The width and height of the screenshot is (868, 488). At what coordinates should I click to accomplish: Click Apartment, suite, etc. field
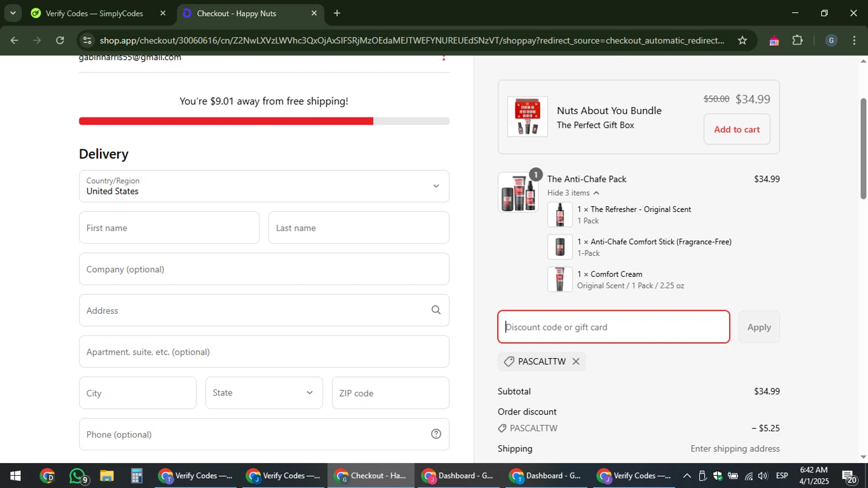click(264, 351)
